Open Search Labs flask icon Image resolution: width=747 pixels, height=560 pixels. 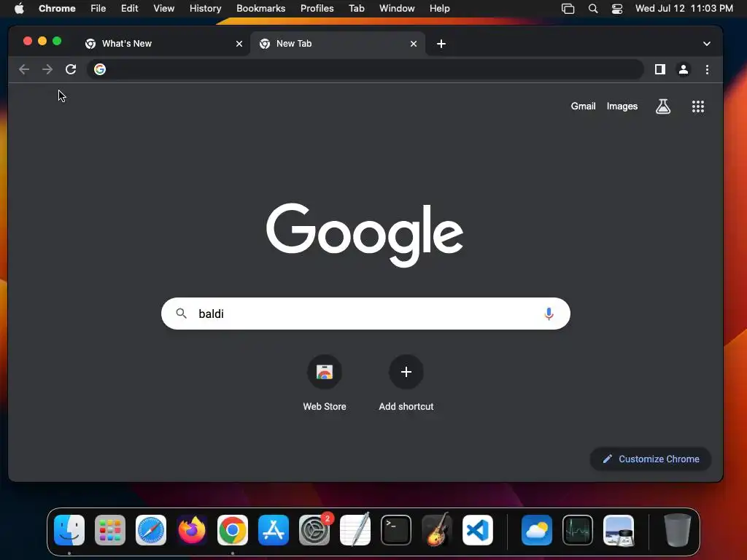[662, 106]
